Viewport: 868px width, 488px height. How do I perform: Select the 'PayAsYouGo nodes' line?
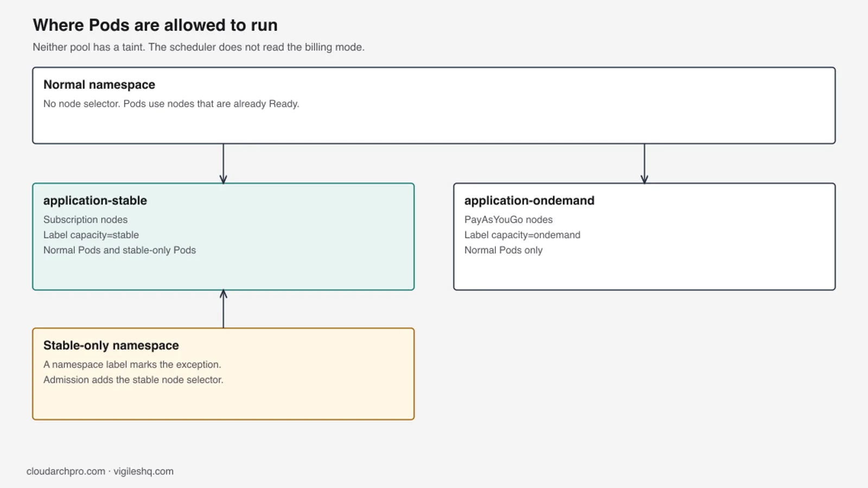click(508, 220)
